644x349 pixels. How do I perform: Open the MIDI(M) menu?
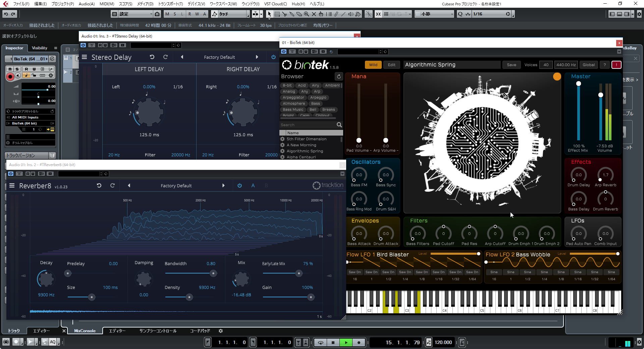(x=107, y=4)
